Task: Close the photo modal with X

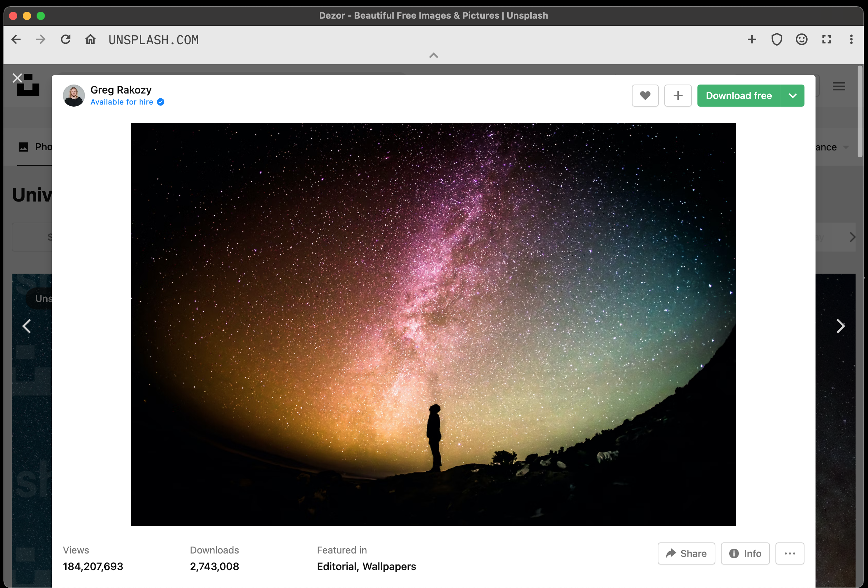Action: click(x=17, y=78)
